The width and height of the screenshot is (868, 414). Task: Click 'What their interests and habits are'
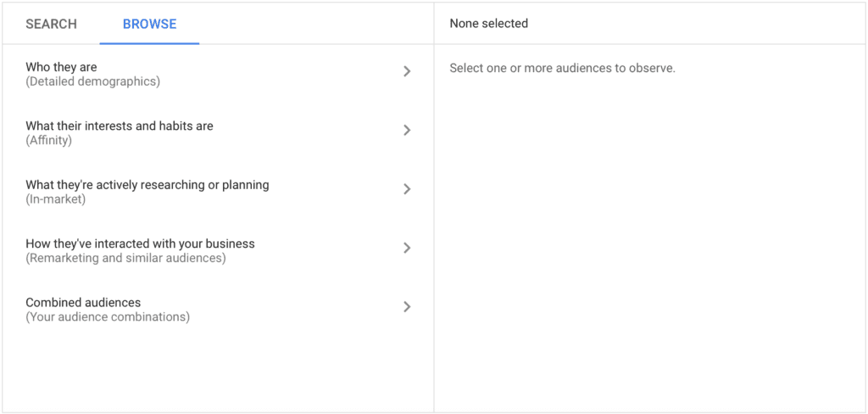(x=120, y=126)
